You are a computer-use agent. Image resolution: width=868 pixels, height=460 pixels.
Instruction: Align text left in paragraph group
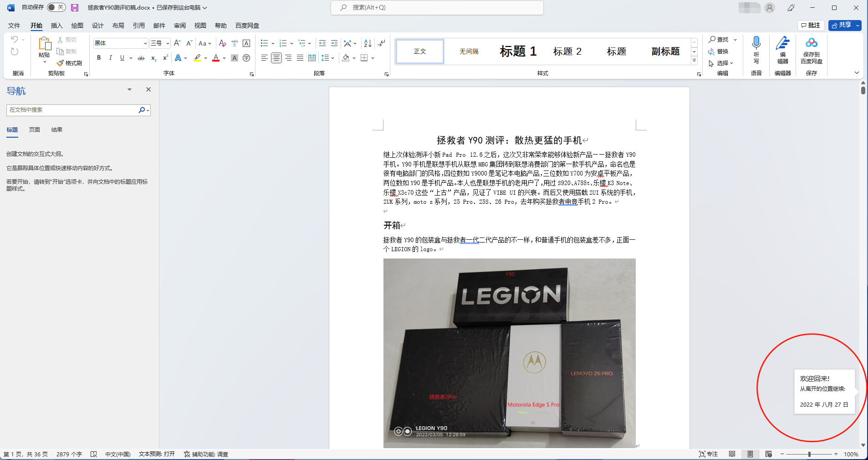point(265,58)
